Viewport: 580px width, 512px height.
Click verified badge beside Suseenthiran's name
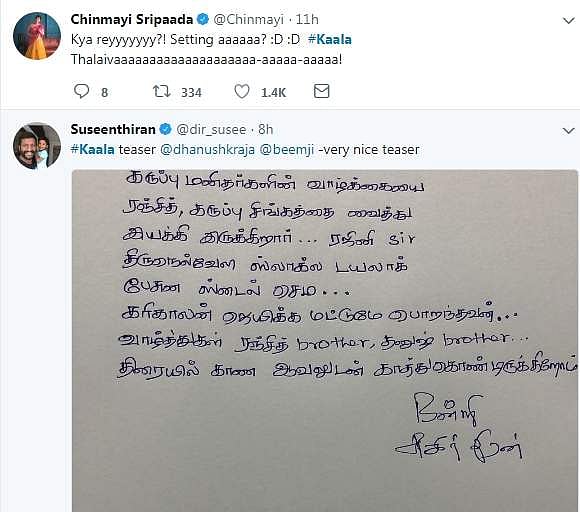pos(165,129)
